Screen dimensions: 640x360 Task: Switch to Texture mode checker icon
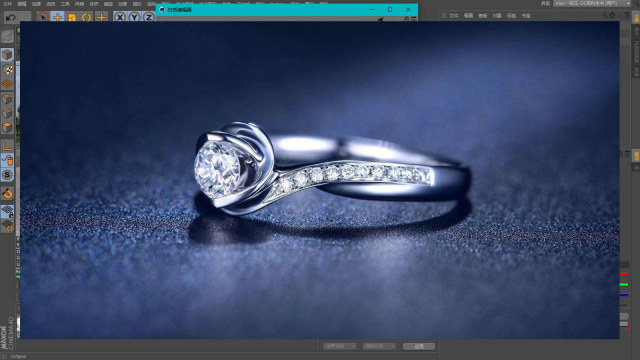tap(7, 69)
